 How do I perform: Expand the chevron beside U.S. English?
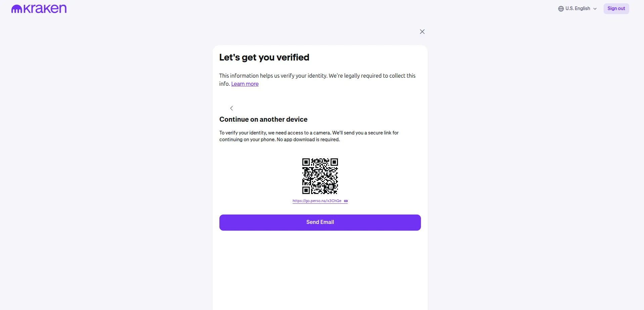(595, 9)
